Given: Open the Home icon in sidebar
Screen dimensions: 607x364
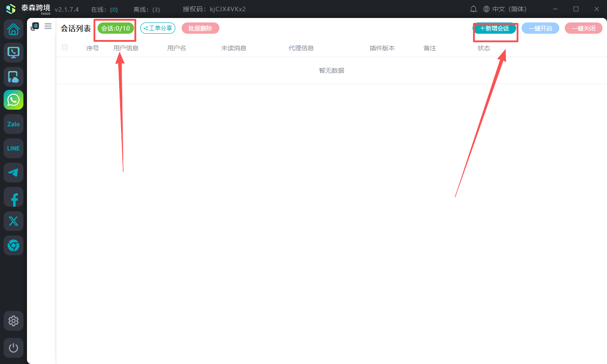Looking at the screenshot, I should pos(13,30).
